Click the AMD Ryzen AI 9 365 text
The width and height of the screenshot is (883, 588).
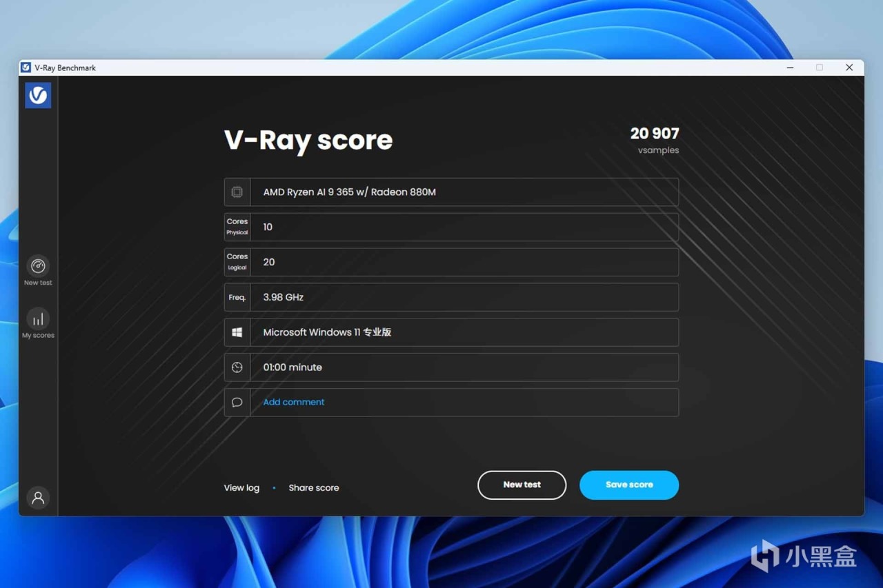(349, 192)
